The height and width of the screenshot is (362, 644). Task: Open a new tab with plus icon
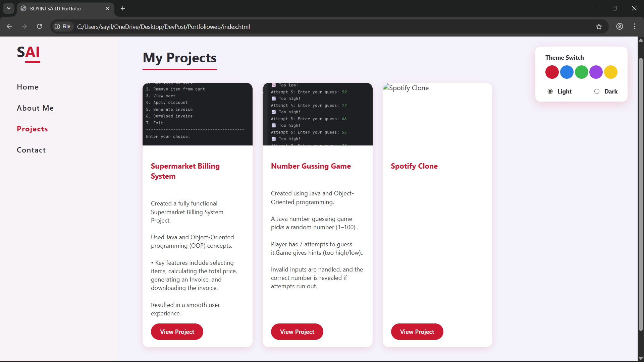pos(123,8)
